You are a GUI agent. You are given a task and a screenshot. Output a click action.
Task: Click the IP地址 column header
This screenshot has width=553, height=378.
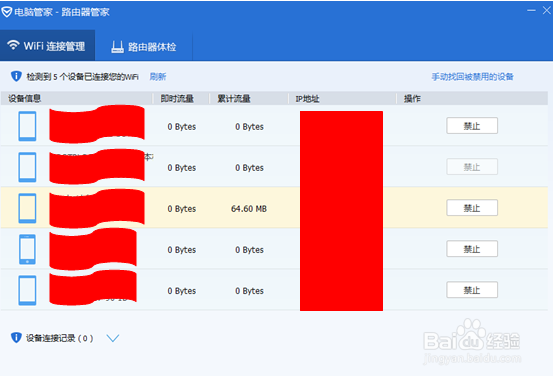point(307,99)
